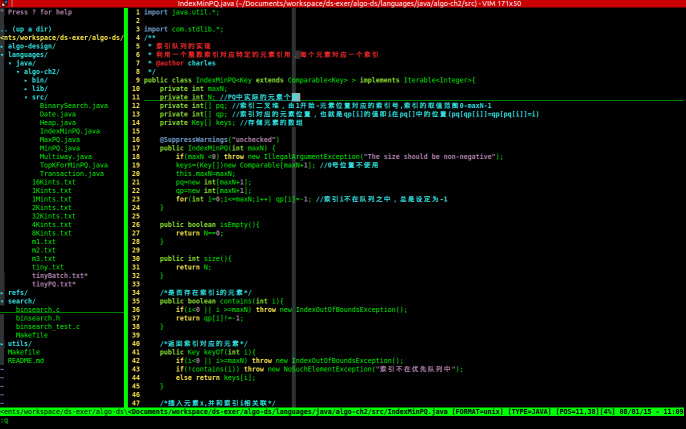Viewport: 686px width, 429px height.
Task: Open tinyBatch.txt* from the file tree
Action: click(60, 276)
